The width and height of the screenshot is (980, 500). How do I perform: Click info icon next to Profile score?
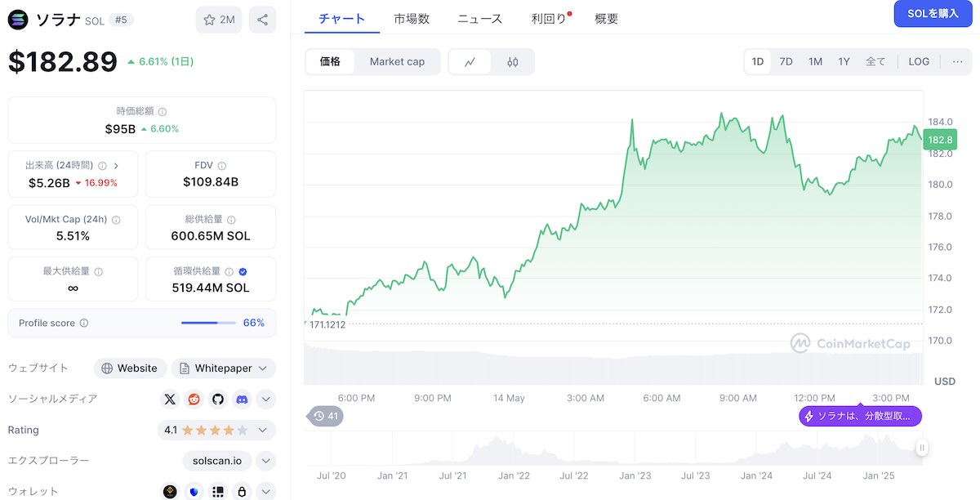coord(84,323)
